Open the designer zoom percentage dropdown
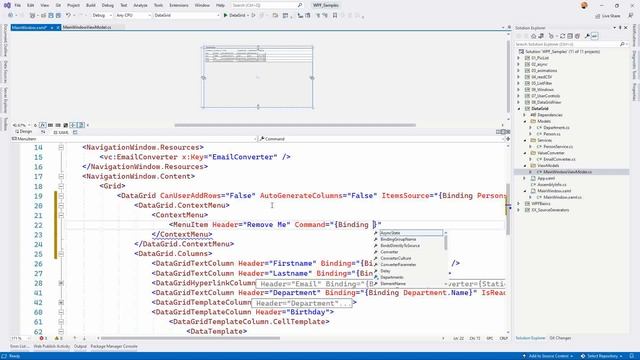The height and width of the screenshot is (360, 640). 21,125
